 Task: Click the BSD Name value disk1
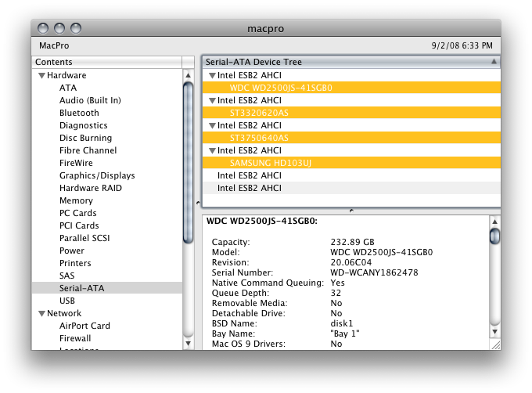[342, 323]
